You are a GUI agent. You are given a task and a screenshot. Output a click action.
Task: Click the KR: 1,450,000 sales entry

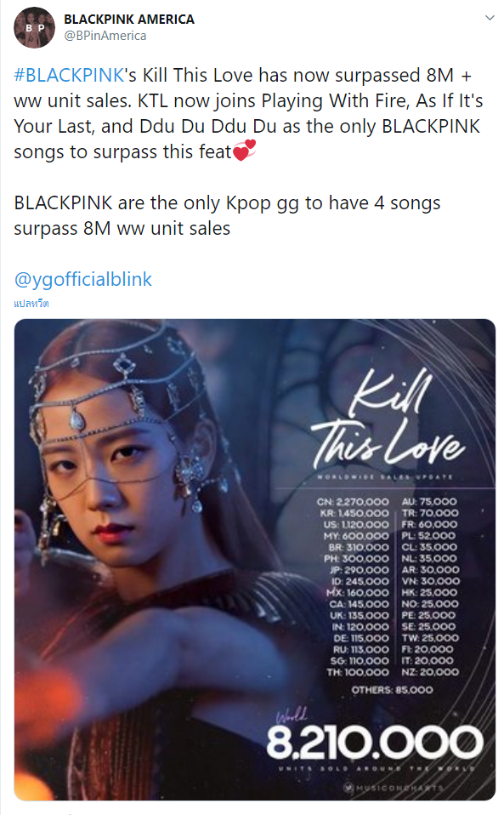(x=354, y=513)
